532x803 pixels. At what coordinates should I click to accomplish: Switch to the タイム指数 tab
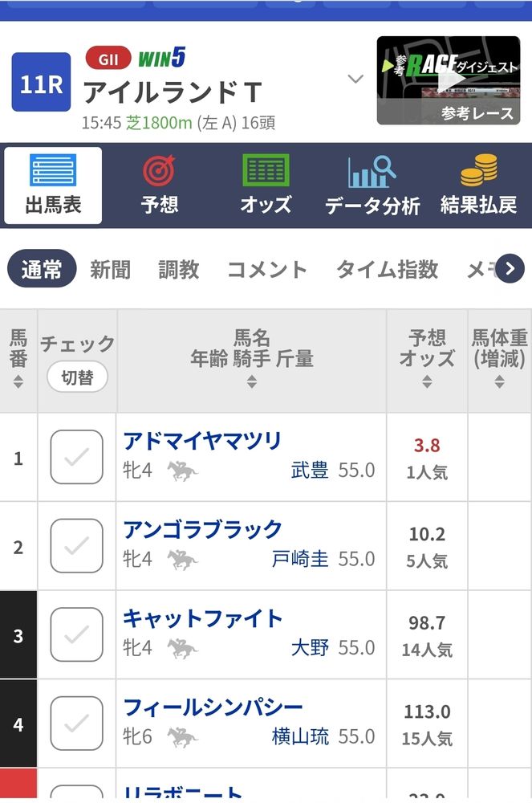point(388,269)
